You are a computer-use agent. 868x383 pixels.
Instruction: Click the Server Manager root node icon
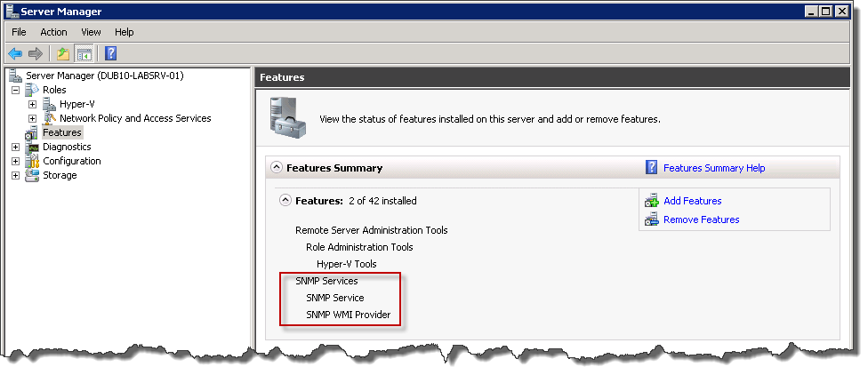[x=15, y=76]
